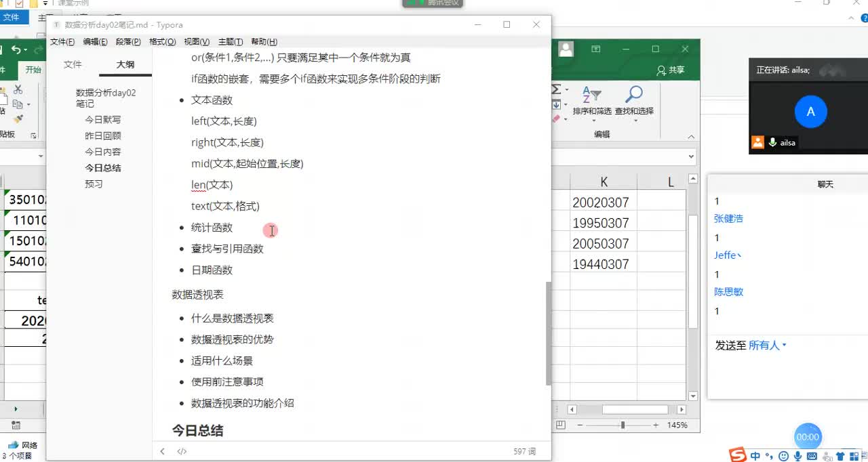Click the 共享 share button in Excel
The width and height of the screenshot is (868, 462).
(x=671, y=70)
